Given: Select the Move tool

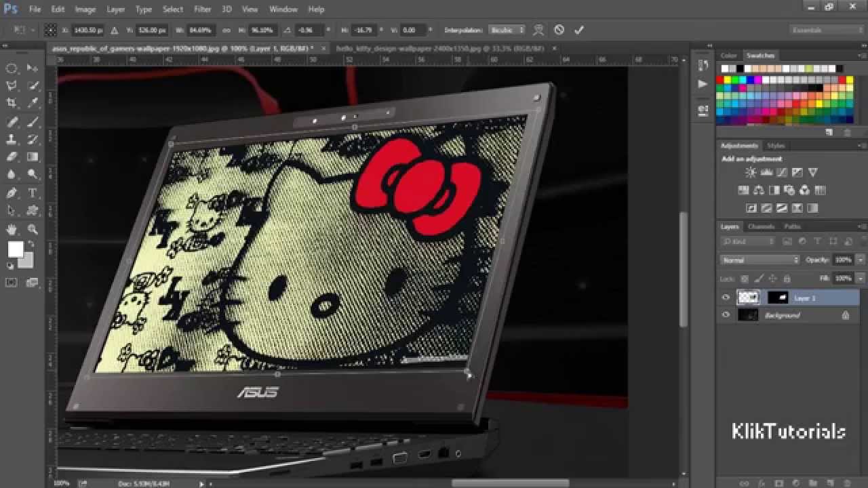Looking at the screenshot, I should [x=33, y=68].
